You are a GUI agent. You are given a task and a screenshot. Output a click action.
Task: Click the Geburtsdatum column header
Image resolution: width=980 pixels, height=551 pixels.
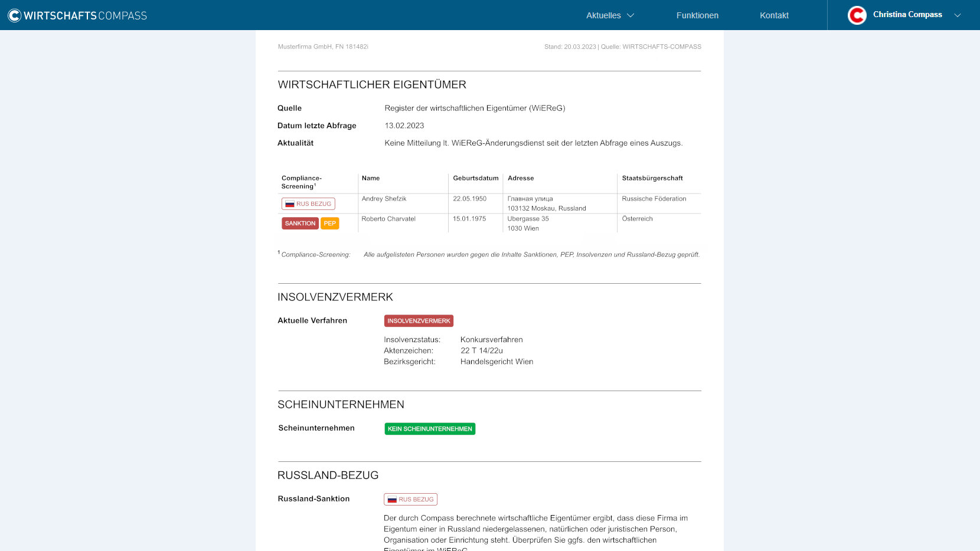[x=476, y=178]
